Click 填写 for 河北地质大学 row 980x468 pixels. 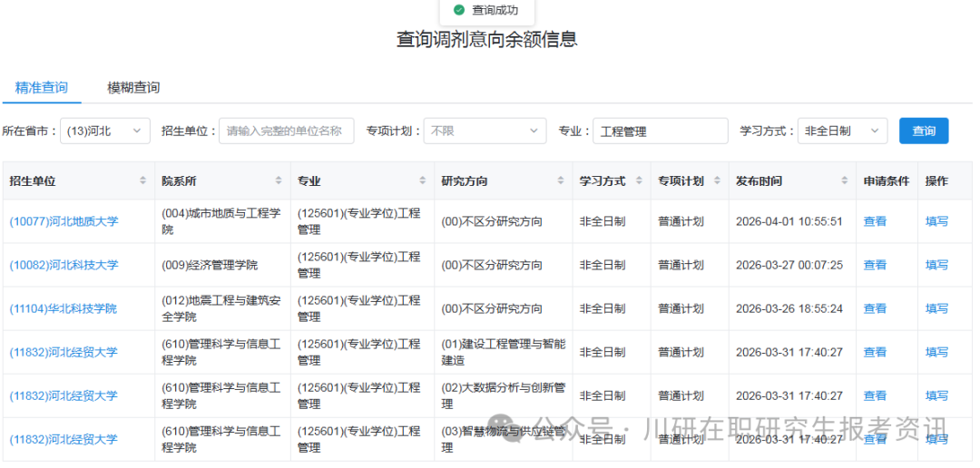(x=936, y=221)
